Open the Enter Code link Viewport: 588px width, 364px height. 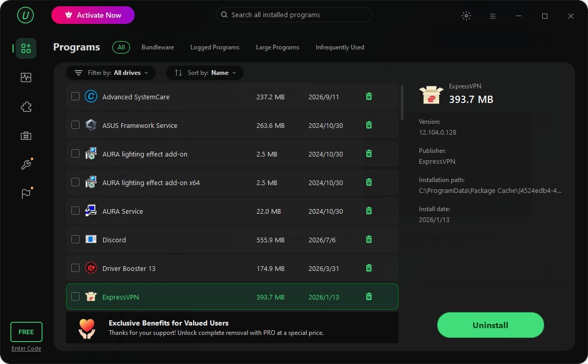tap(26, 348)
